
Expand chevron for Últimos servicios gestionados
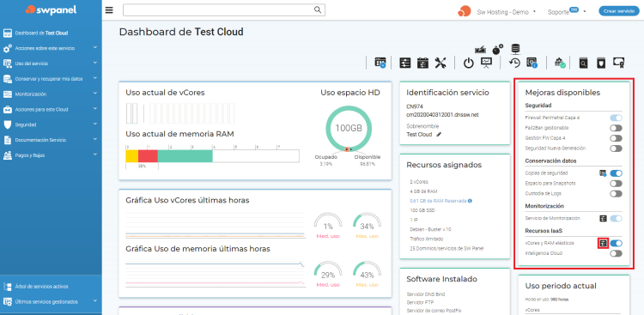pyautogui.click(x=95, y=301)
